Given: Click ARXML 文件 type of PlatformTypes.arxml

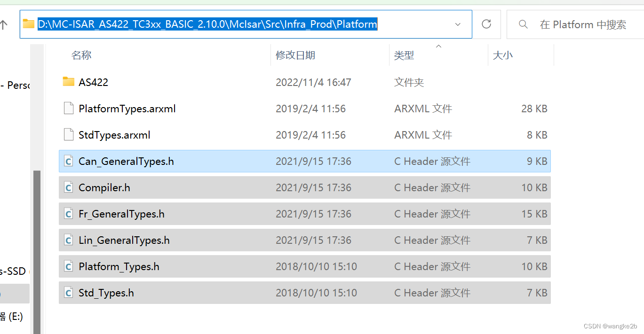Looking at the screenshot, I should tap(423, 109).
